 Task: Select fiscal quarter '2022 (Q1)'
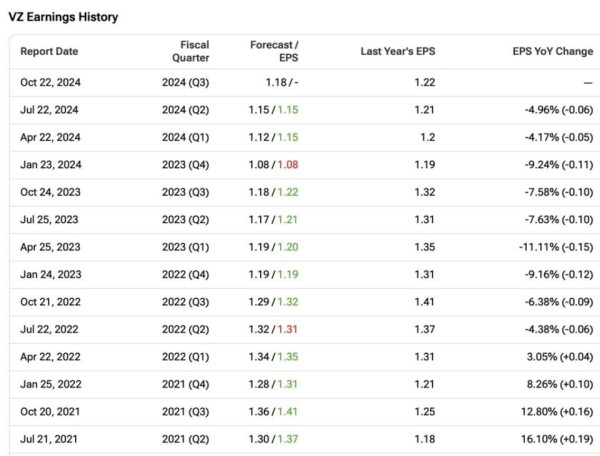pyautogui.click(x=186, y=357)
